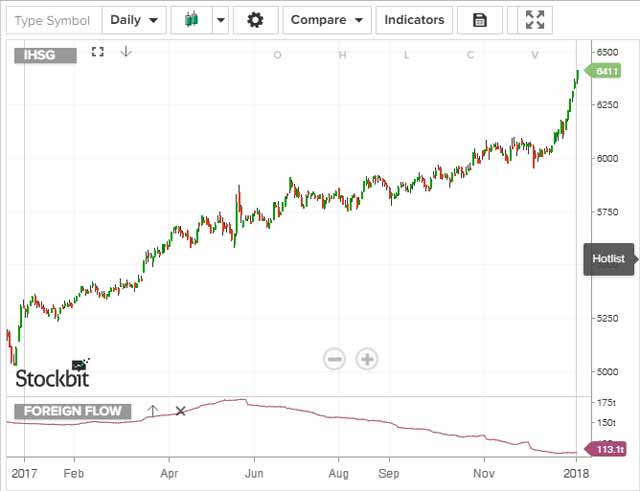Move Foreign Flow panel up with arrow
640x491 pixels.
[x=152, y=410]
